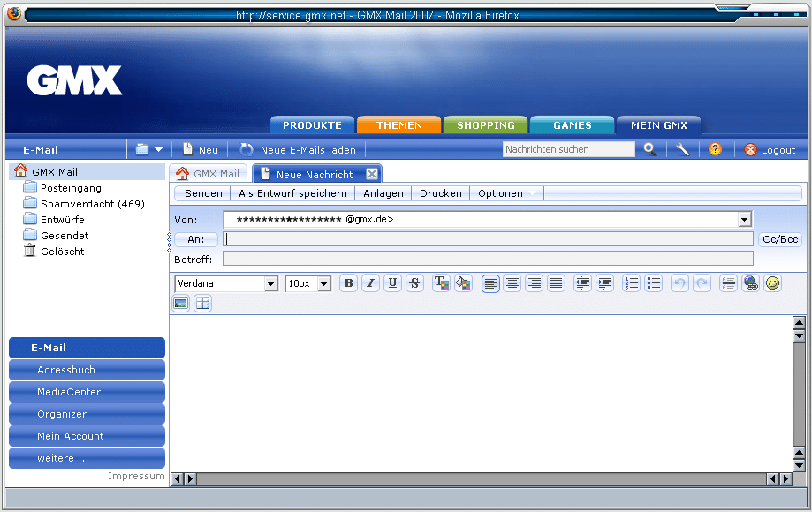Open the PRODUKTE tab
This screenshot has height=512, width=812.
[312, 125]
